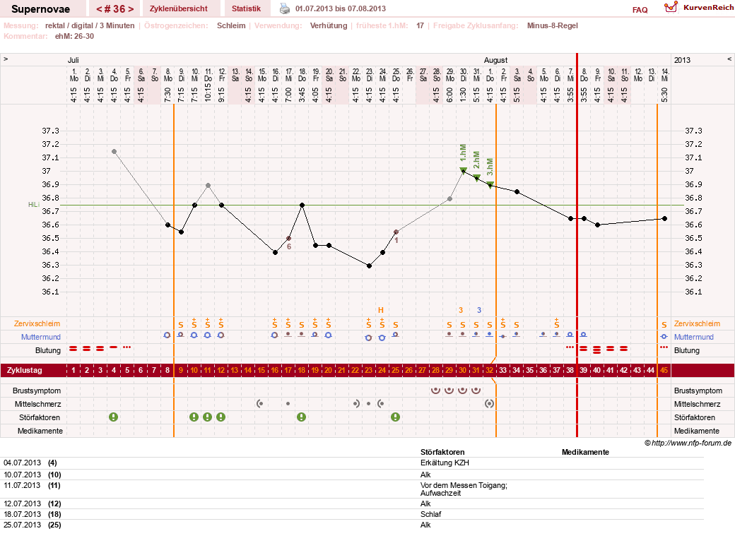Click spotting dots on cycle day 5
This screenshot has height=560, width=735.
pos(127,347)
